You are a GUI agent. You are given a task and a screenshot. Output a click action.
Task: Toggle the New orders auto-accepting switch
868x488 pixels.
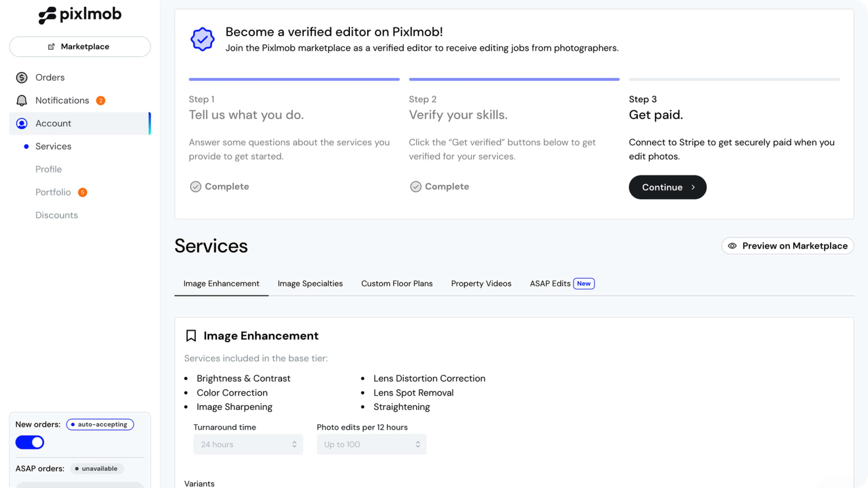tap(30, 442)
